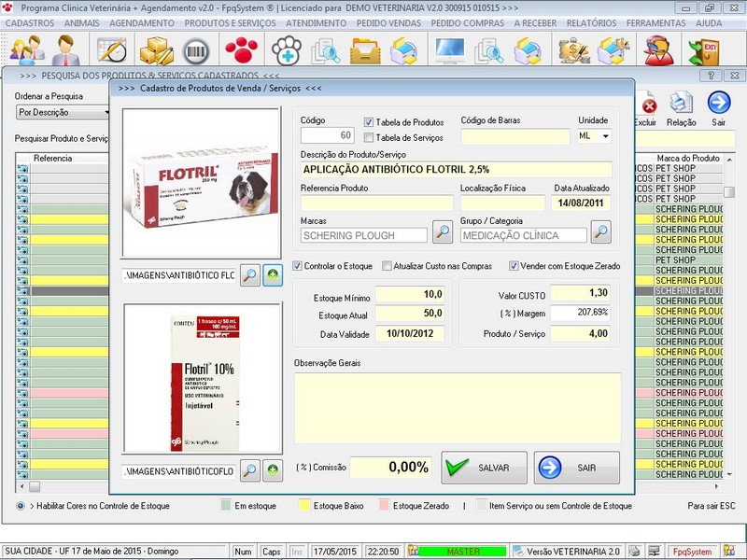Click the Estoque Mínimo value field
The image size is (747, 560).
(x=410, y=294)
